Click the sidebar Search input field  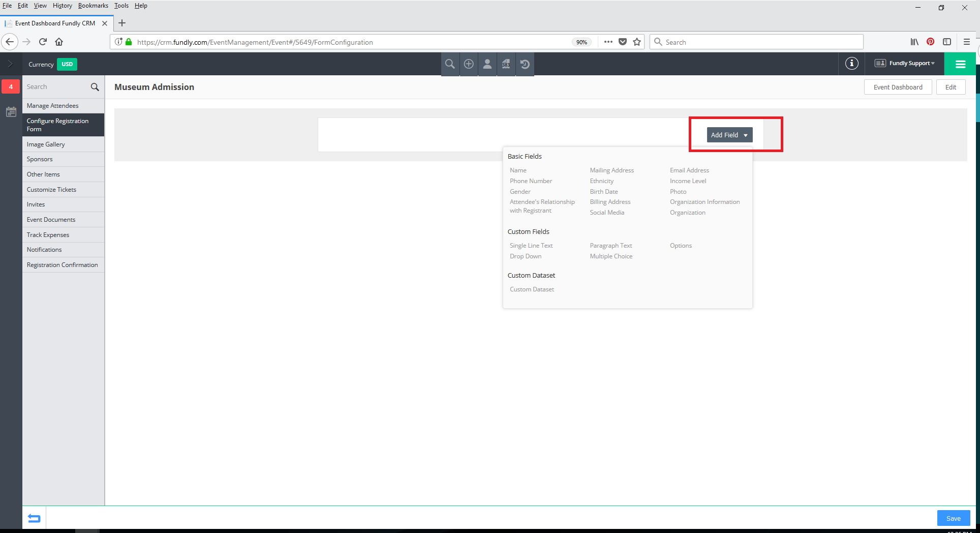click(x=56, y=87)
